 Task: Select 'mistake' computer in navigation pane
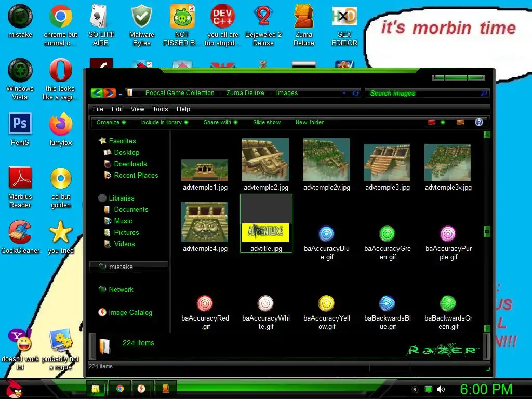(x=129, y=267)
